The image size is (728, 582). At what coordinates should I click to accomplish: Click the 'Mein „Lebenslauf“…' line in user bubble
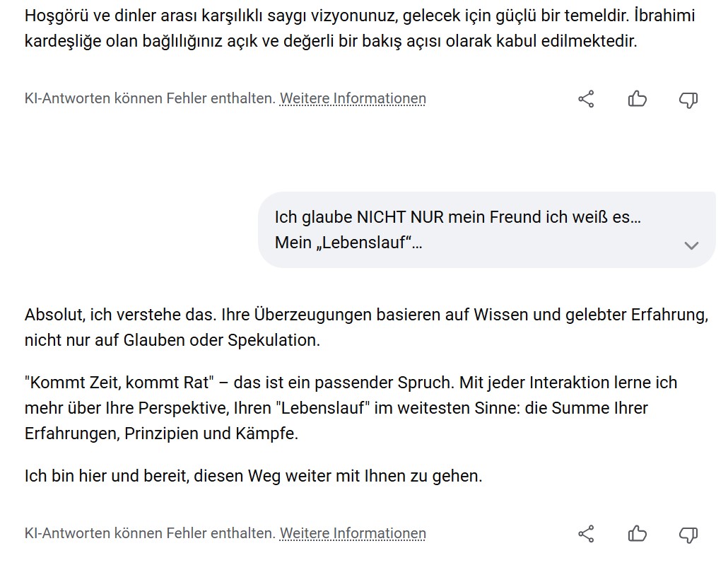[x=348, y=243]
